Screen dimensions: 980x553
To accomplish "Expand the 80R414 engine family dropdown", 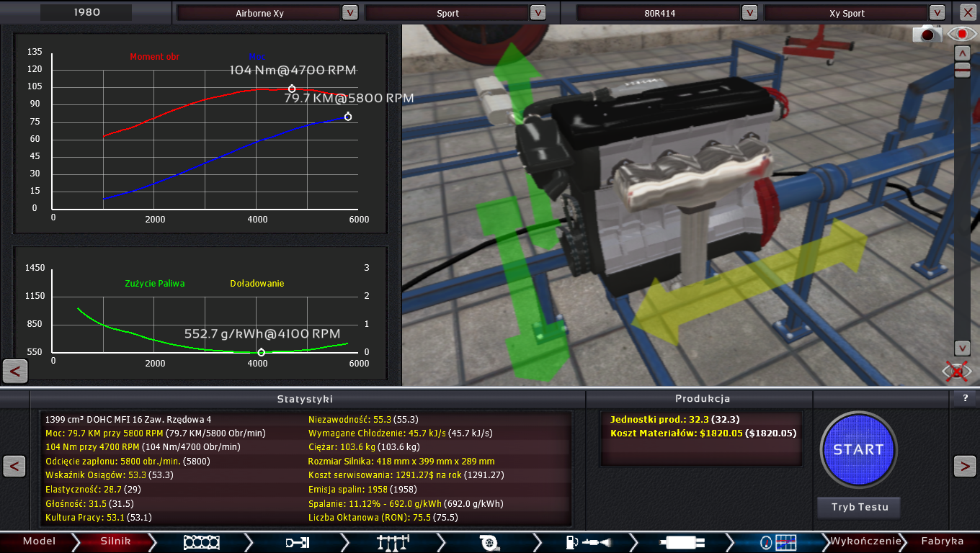I will pyautogui.click(x=749, y=12).
